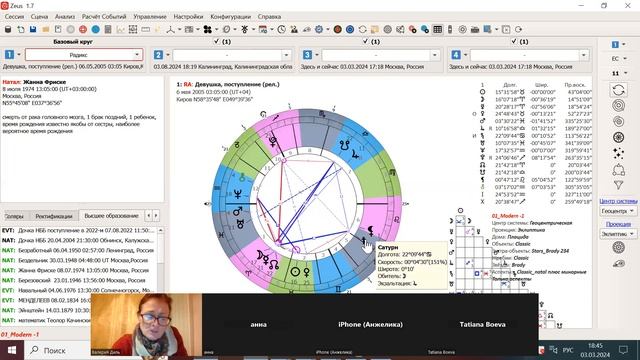Image resolution: width=640 pixels, height=360 pixels.
Task: Click the concentric rings sidebar icon
Action: 619,105
